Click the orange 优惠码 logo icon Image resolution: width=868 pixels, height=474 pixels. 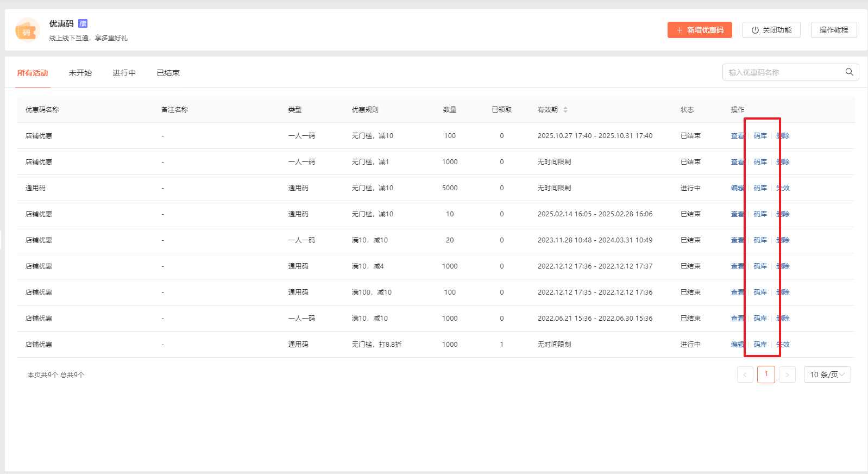[x=27, y=30]
